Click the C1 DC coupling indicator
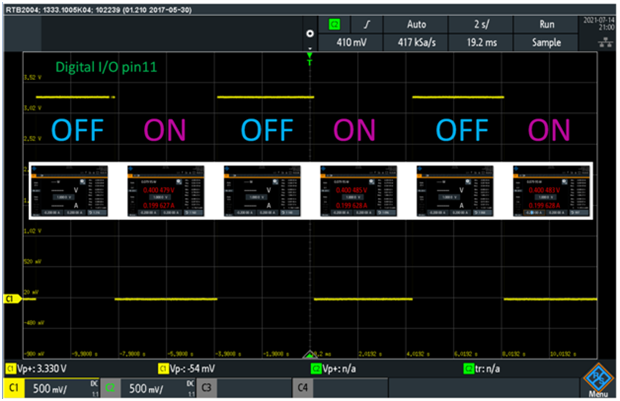Image resolution: width=620 pixels, height=401 pixels. [94, 384]
